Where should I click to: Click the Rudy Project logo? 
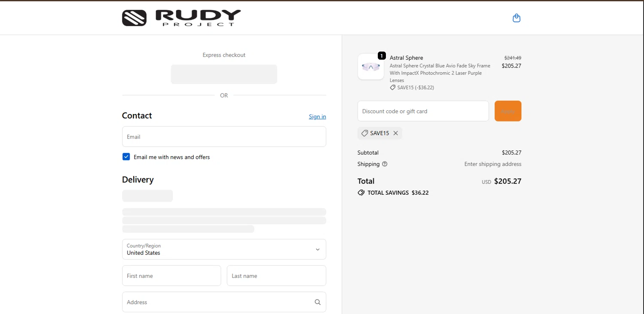click(x=181, y=18)
